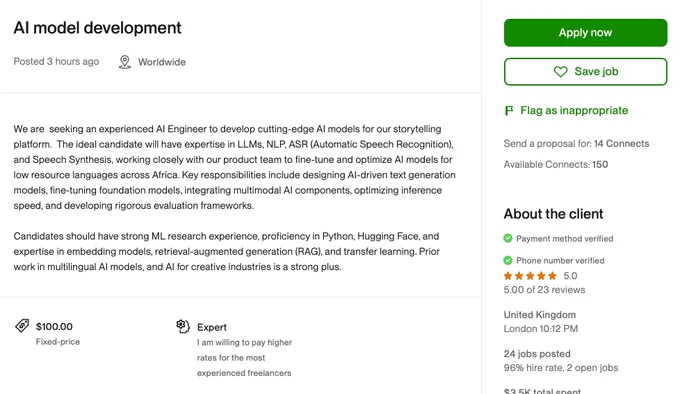The height and width of the screenshot is (394, 680).
Task: Click London 10:12 PM local time text
Action: 541,329
